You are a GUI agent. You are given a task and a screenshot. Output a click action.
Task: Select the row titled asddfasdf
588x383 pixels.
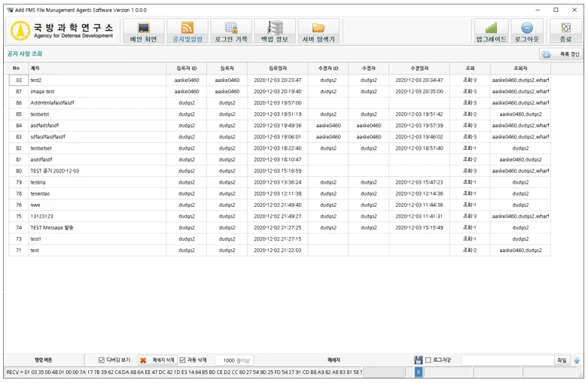click(x=279, y=160)
